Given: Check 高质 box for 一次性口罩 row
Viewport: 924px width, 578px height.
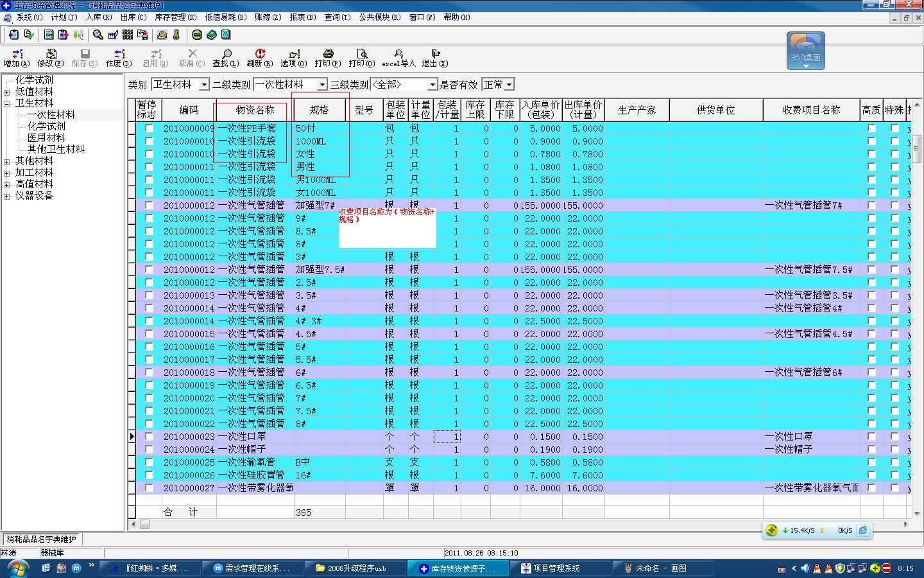Looking at the screenshot, I should click(871, 437).
